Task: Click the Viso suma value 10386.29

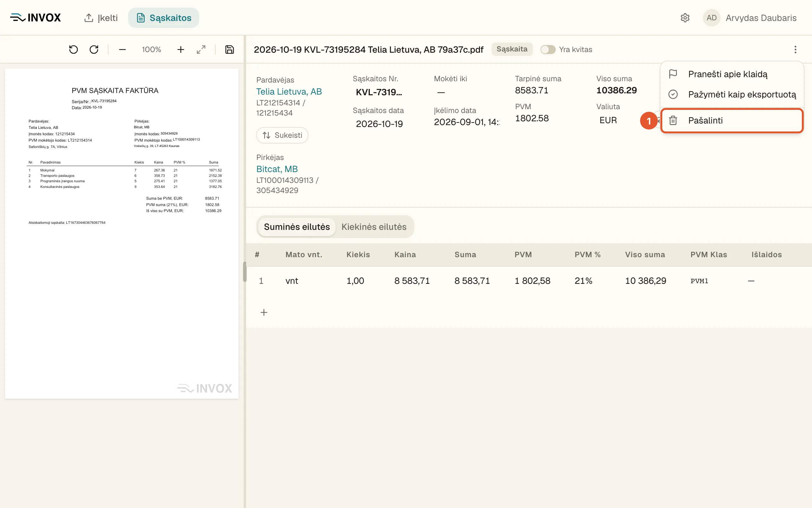Action: [616, 90]
